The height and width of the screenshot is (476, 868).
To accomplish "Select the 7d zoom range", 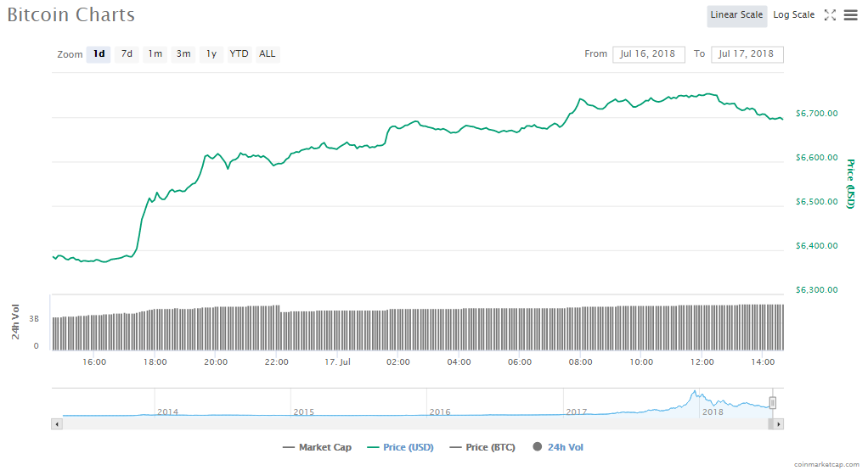I will [127, 54].
